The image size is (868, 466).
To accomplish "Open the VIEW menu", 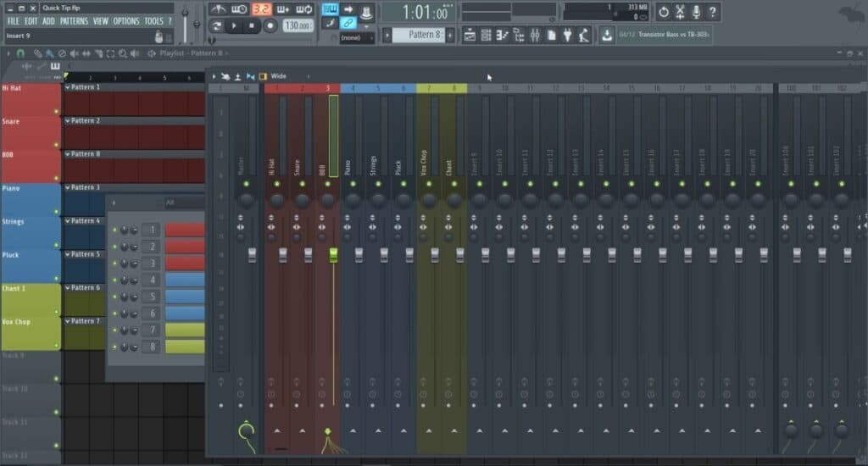I will coord(101,21).
